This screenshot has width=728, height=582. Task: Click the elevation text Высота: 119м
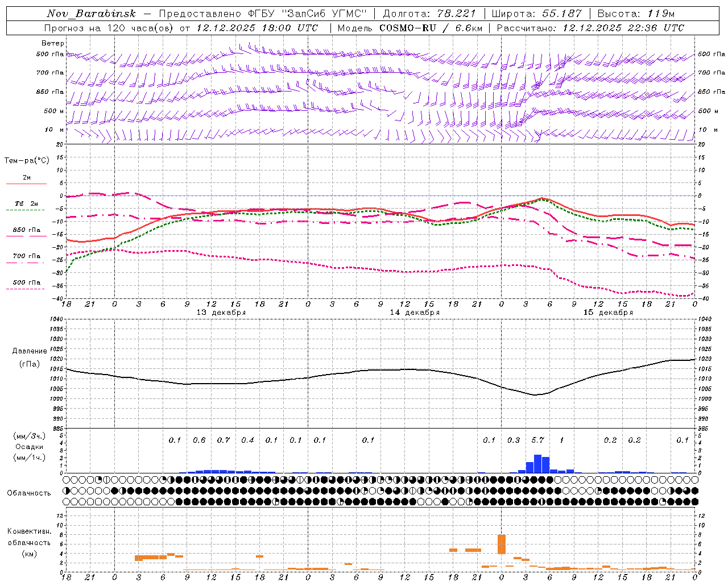[x=636, y=14]
